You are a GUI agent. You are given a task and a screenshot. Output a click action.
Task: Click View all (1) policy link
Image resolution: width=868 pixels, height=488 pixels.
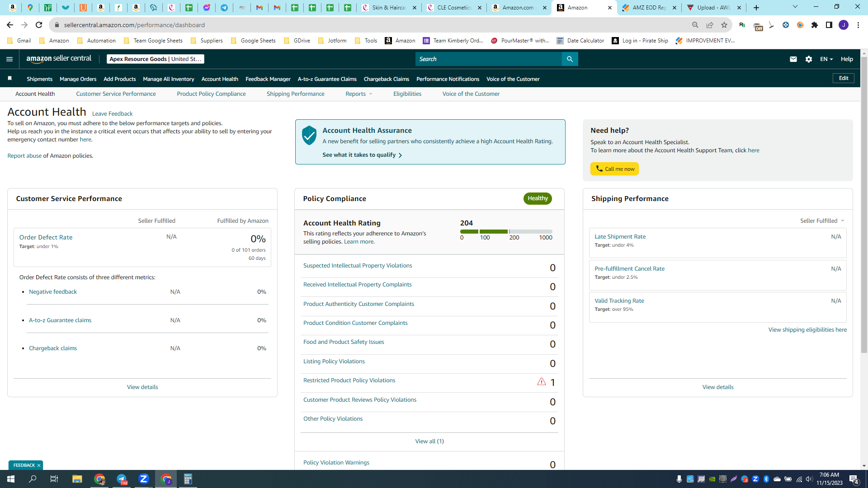point(429,441)
